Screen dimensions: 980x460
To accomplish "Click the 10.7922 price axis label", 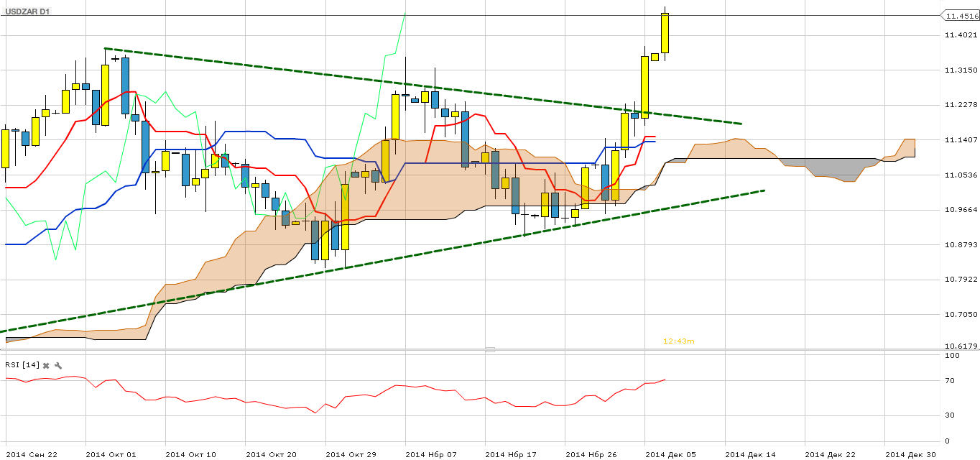I will 961,279.
